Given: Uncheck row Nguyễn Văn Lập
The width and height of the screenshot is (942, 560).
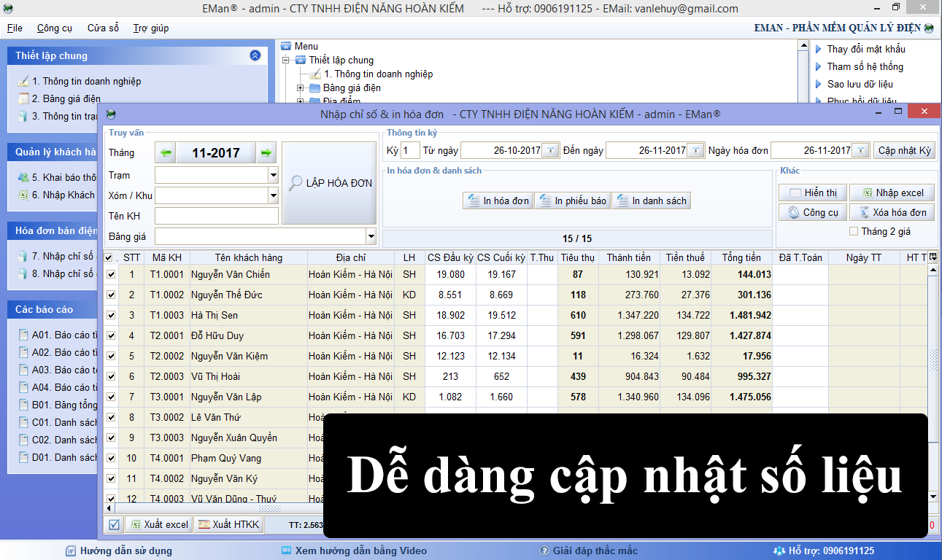Looking at the screenshot, I should [x=111, y=397].
